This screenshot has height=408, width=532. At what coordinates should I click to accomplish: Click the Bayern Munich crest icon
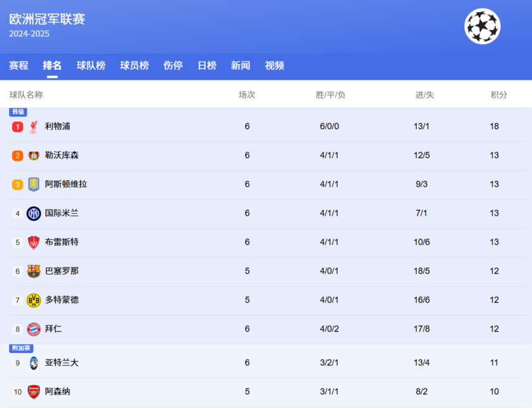click(35, 329)
